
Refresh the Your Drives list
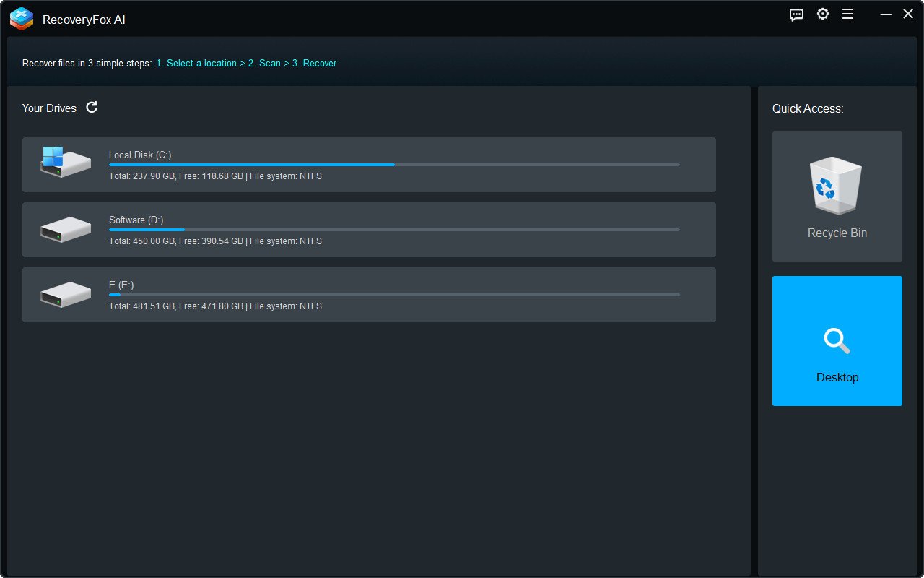point(92,108)
